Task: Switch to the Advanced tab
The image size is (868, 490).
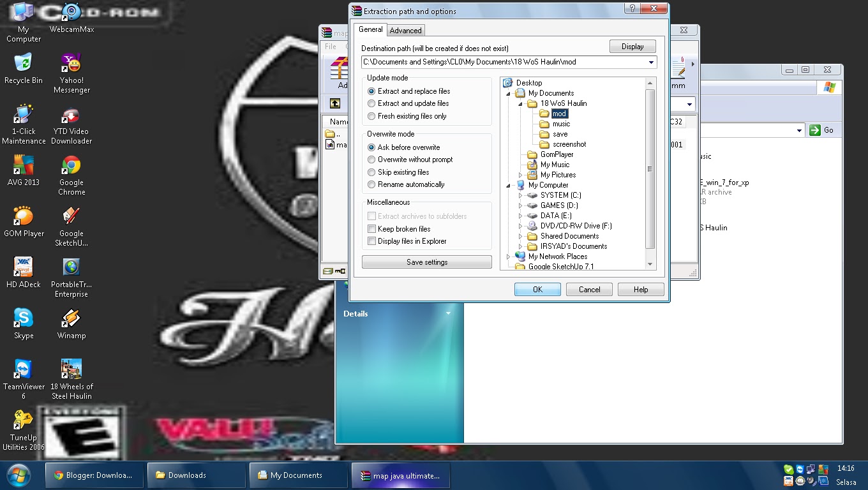Action: 405,31
